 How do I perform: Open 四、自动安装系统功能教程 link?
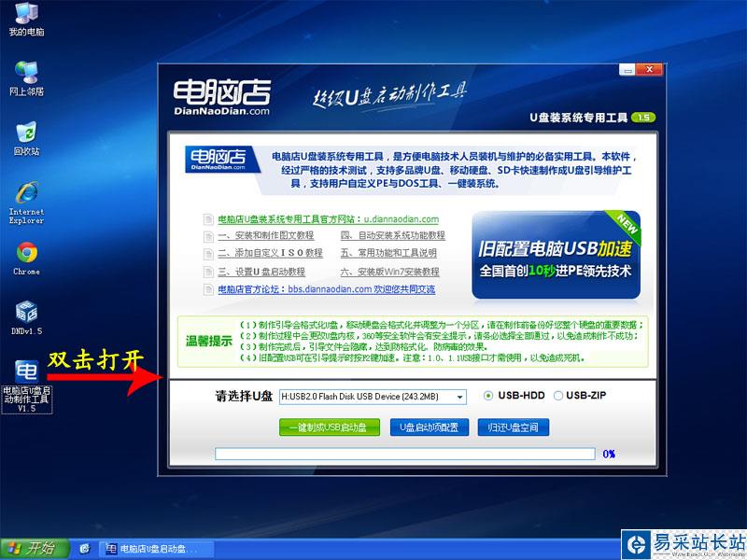(392, 235)
